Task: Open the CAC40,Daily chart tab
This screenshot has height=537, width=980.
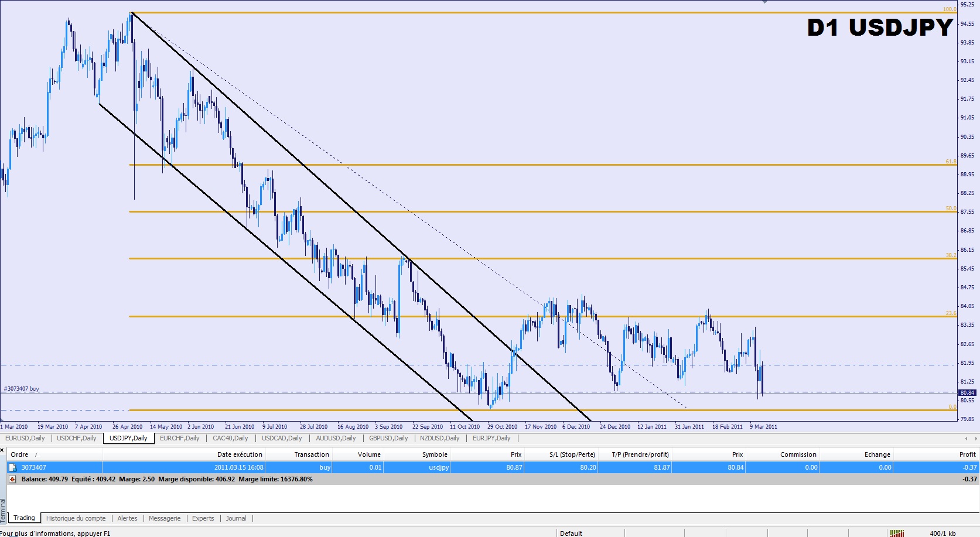Action: 230,438
